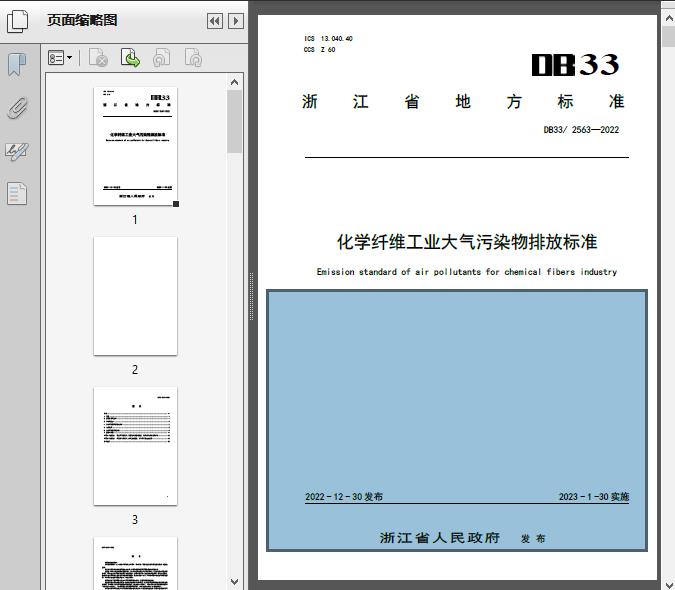Click the delete pages icon
The height and width of the screenshot is (590, 675).
(x=98, y=58)
